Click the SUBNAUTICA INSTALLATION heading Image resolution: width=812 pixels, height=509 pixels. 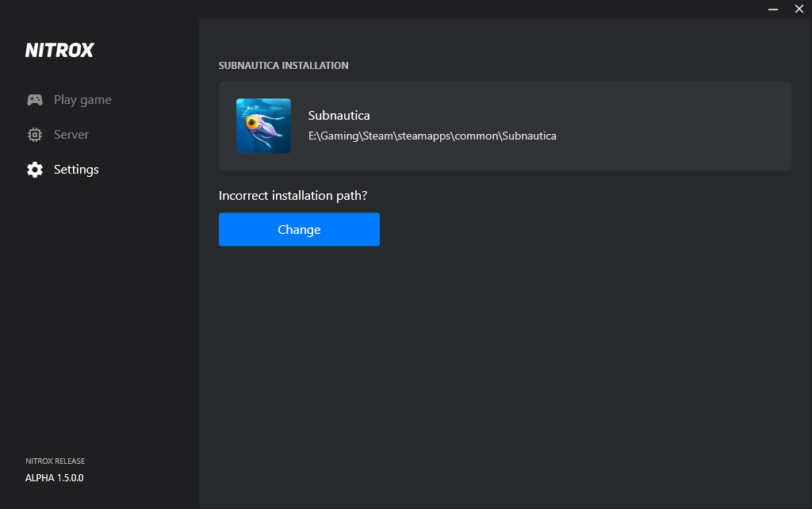(x=283, y=65)
